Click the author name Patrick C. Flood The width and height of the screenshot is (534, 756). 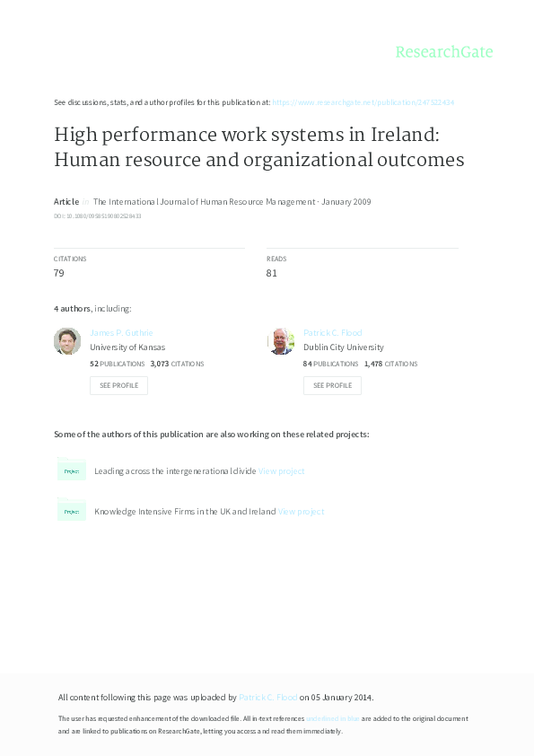coord(332,332)
